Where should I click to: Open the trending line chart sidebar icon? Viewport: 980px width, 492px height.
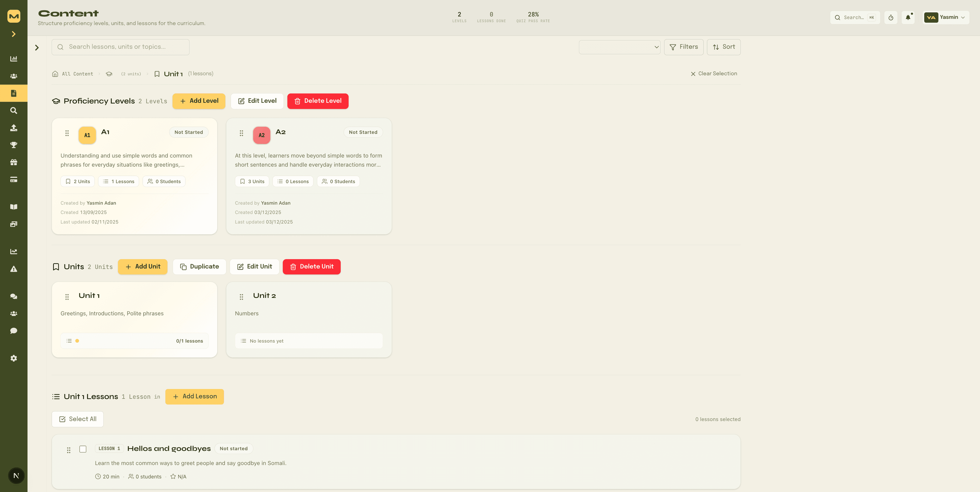14,251
